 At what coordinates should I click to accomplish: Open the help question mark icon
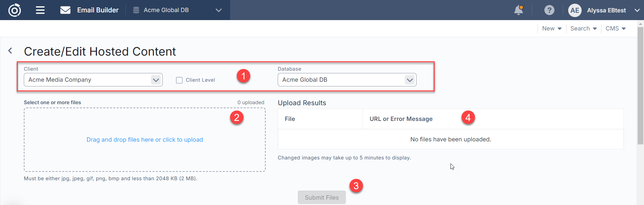549,10
